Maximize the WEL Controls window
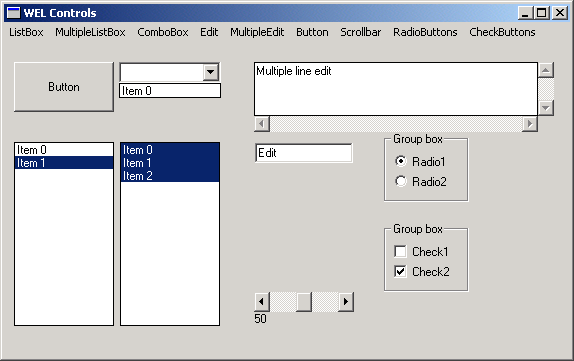 [x=541, y=13]
